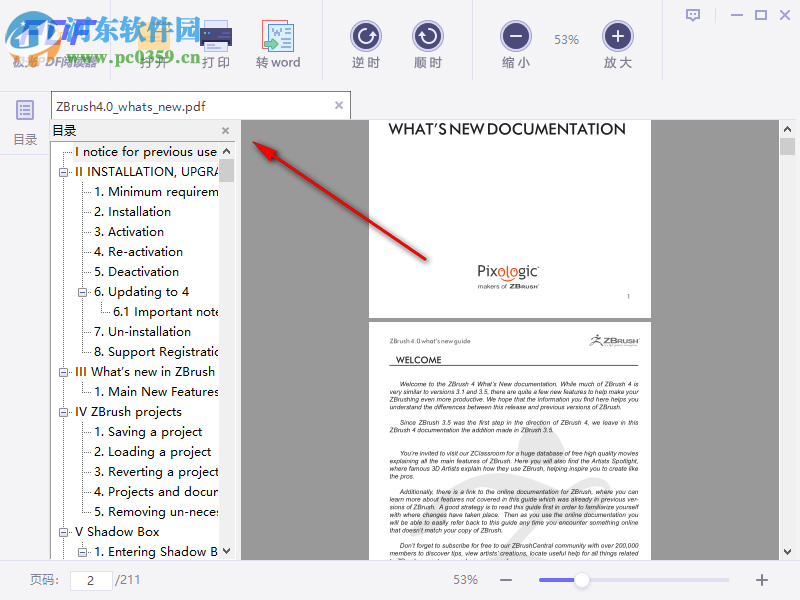Click the print icon
The width and height of the screenshot is (800, 600).
tap(216, 37)
